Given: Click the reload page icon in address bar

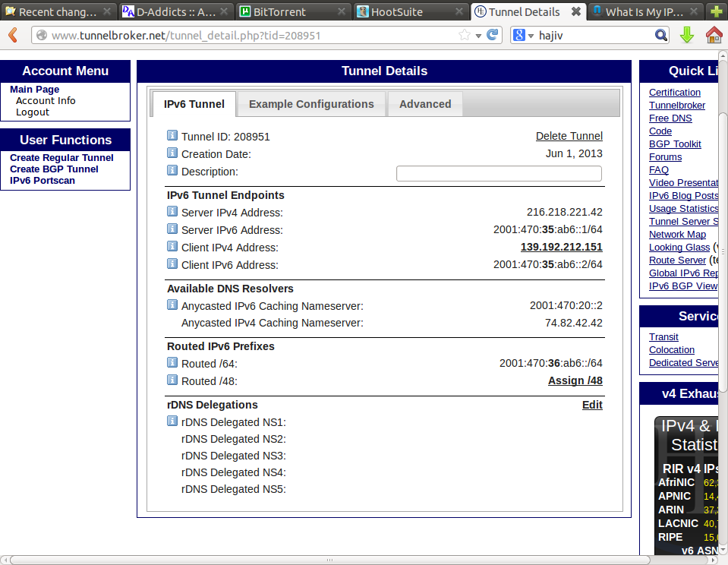Looking at the screenshot, I should [493, 35].
